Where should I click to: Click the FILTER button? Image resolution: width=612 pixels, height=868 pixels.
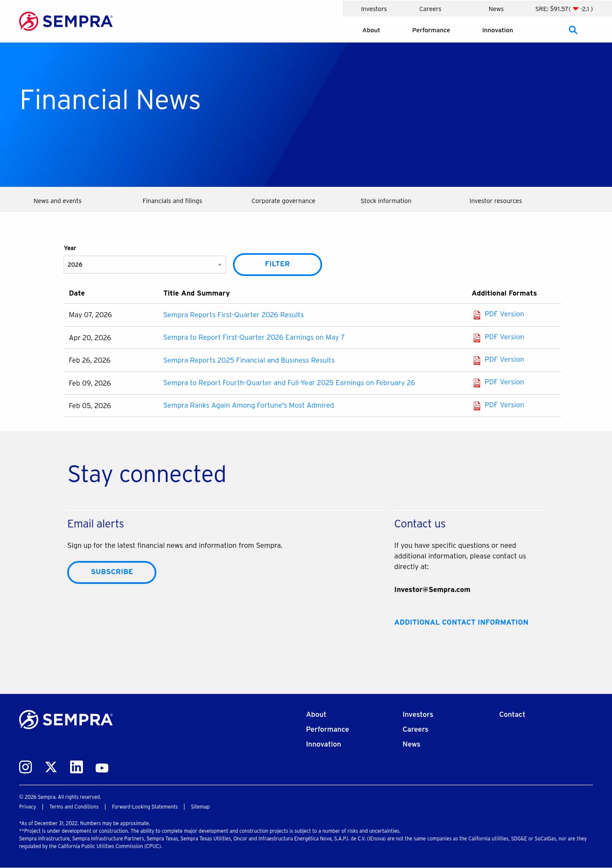[278, 265]
